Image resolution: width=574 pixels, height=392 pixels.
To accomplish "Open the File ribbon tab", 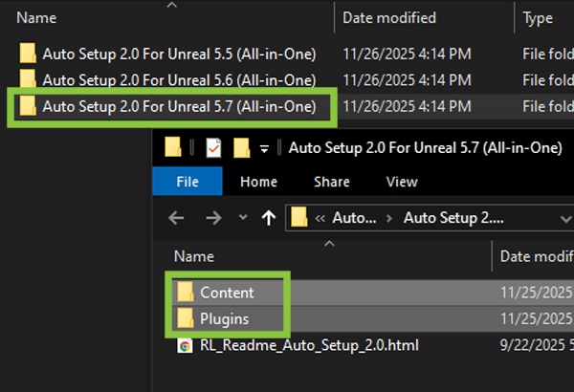I will (188, 181).
